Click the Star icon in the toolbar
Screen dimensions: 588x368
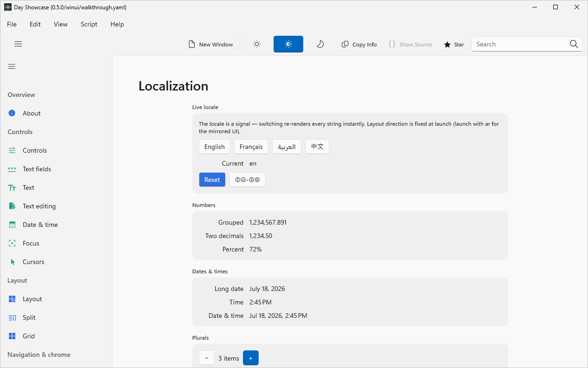click(x=447, y=45)
